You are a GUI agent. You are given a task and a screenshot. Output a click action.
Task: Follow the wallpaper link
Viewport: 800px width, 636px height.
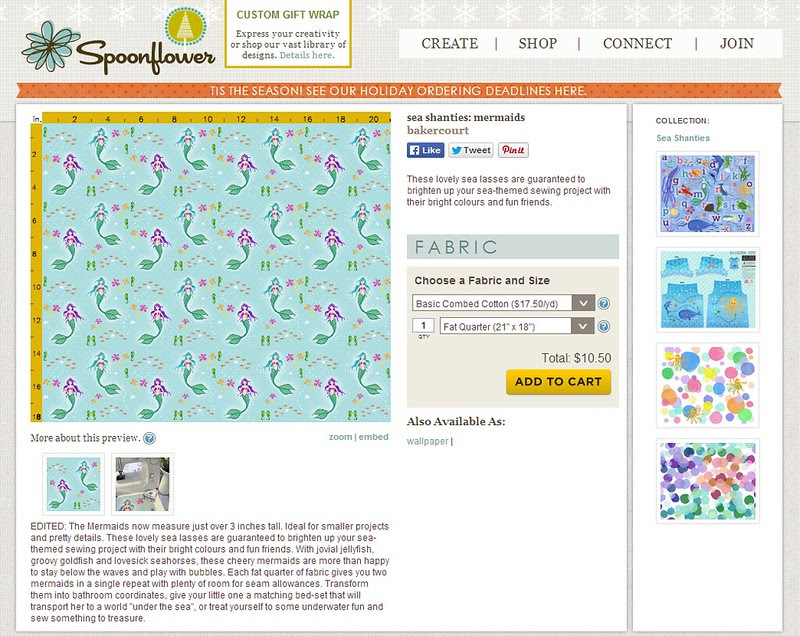pyautogui.click(x=428, y=441)
